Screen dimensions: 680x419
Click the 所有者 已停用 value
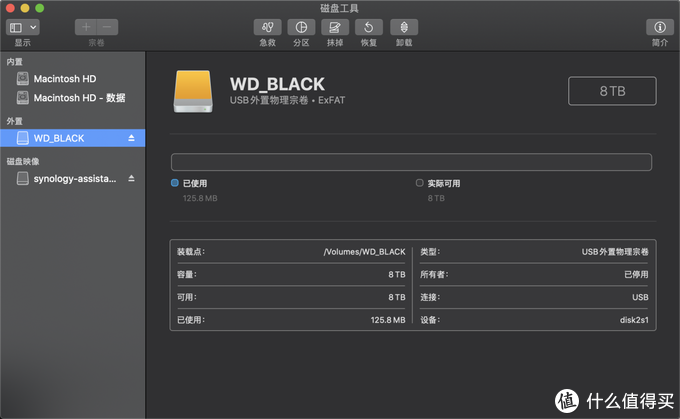pos(636,274)
